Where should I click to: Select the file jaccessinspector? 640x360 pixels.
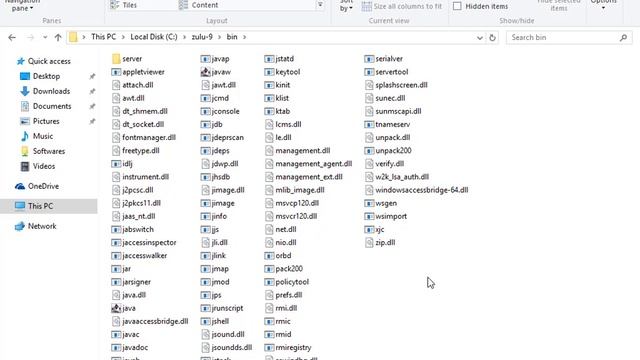144,243
